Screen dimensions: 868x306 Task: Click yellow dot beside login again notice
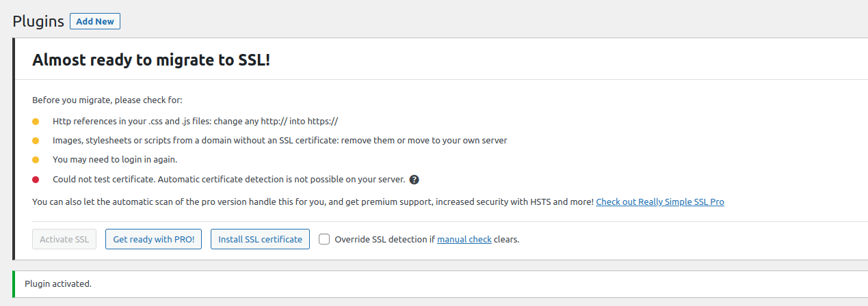click(x=36, y=160)
